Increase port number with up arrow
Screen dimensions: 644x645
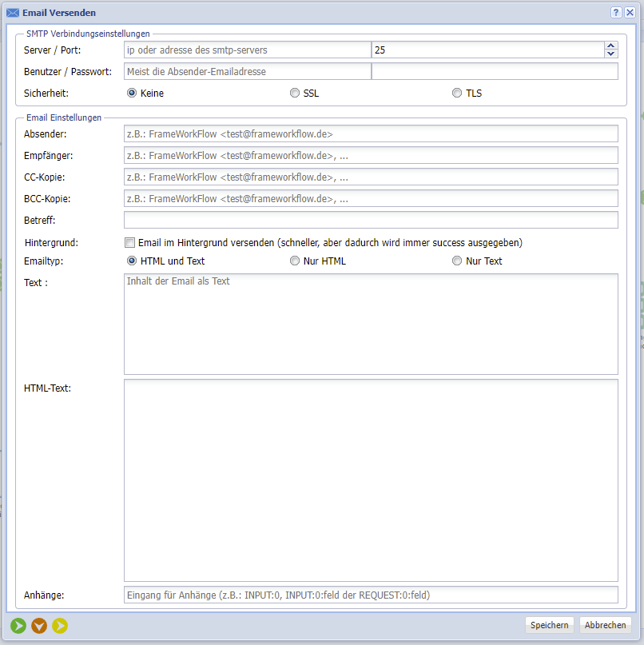(611, 46)
